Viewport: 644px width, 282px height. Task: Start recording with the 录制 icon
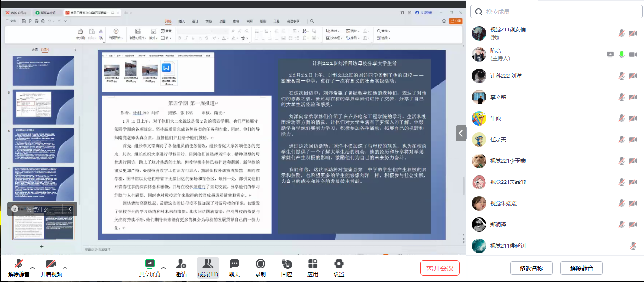[261, 264]
